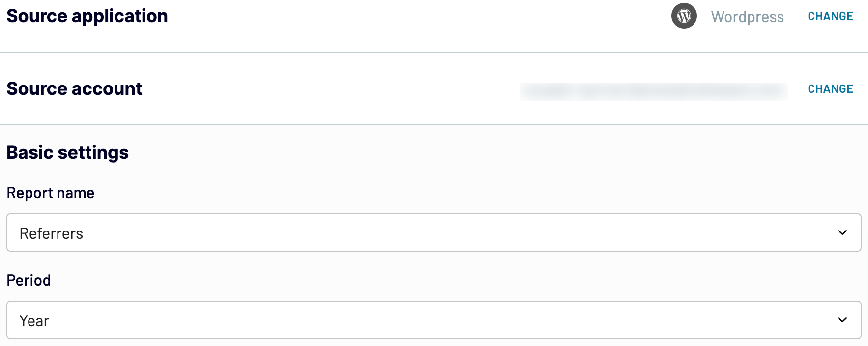Screen dimensions: 868x346
Task: Click the Source account heading
Action: point(74,89)
